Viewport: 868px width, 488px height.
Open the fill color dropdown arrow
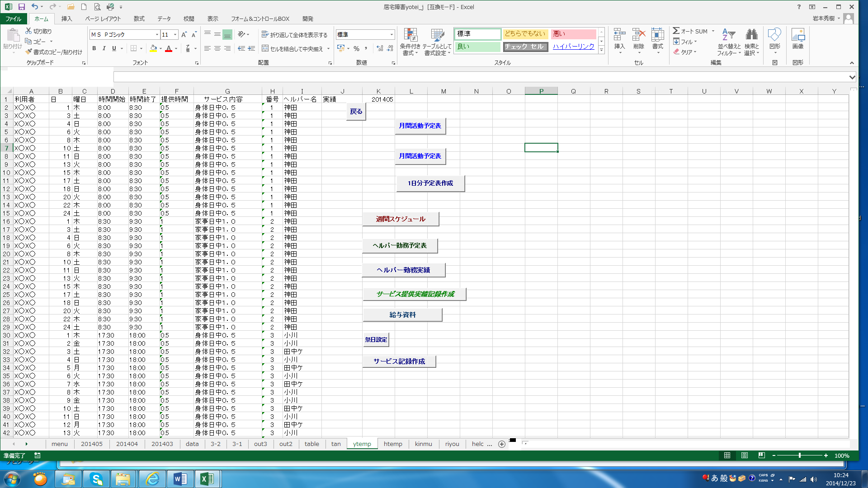click(160, 48)
